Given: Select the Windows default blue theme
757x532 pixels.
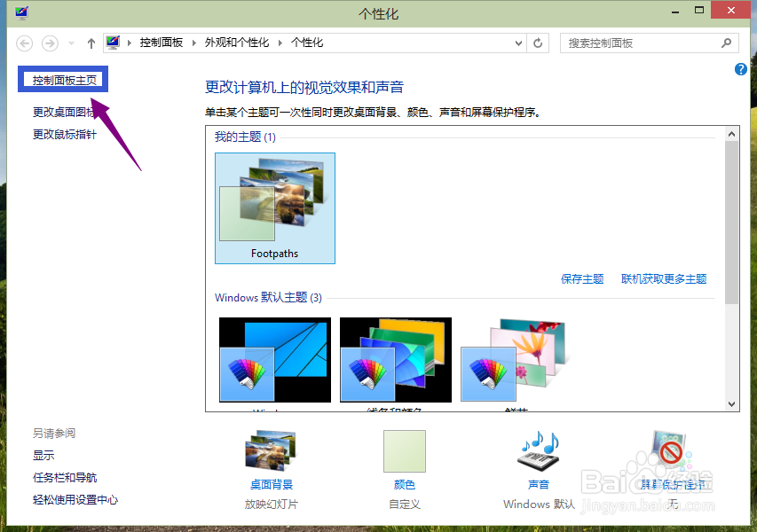Looking at the screenshot, I should click(275, 360).
